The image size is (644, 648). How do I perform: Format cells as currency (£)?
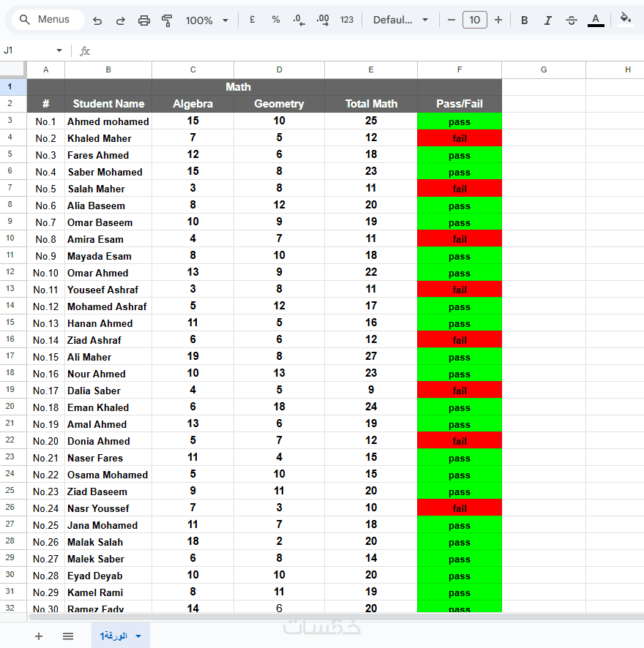252,20
